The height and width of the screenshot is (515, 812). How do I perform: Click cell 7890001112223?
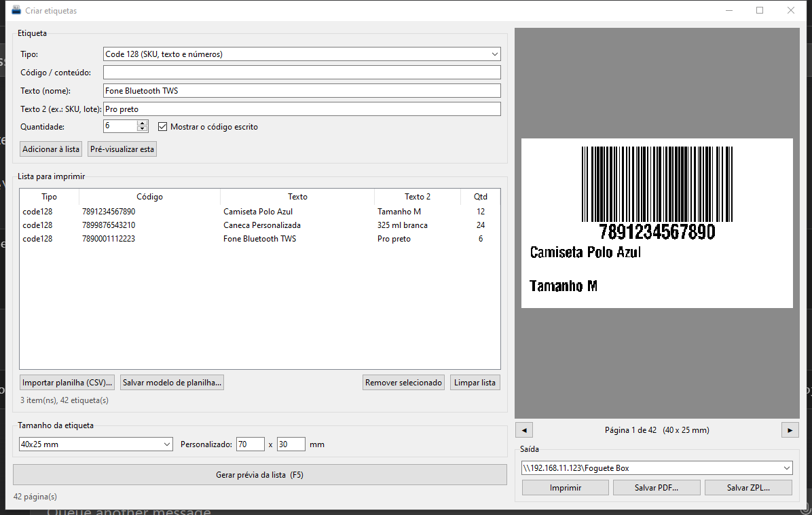(109, 239)
